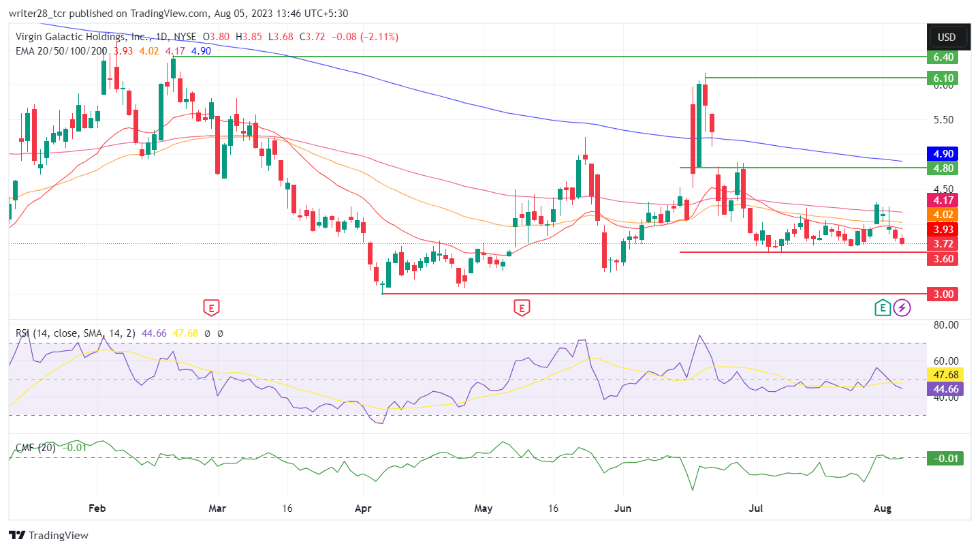Screen dimensions: 980x550
Task: Click the pink 4.17 EMA 100 label
Action: pos(943,200)
